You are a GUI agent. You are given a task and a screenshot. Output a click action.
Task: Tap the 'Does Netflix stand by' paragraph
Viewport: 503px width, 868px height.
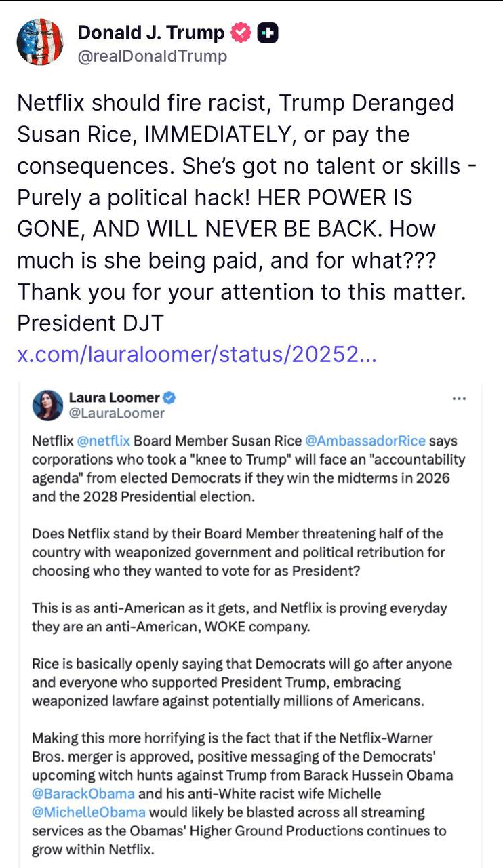tap(238, 552)
